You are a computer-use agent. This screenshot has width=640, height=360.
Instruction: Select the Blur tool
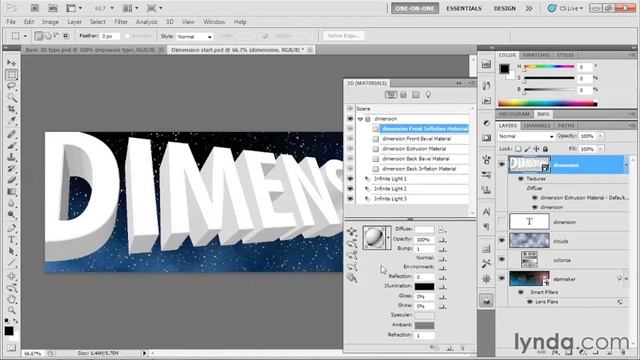pos(11,203)
